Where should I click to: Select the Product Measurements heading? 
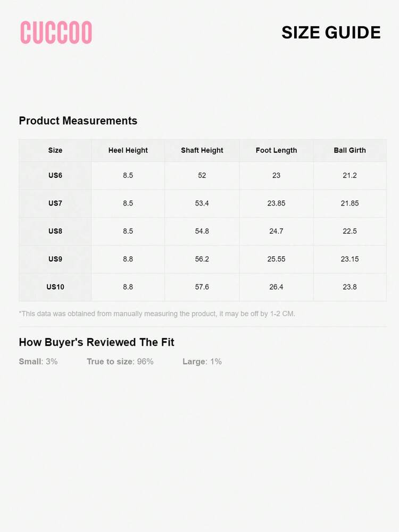[x=78, y=121]
